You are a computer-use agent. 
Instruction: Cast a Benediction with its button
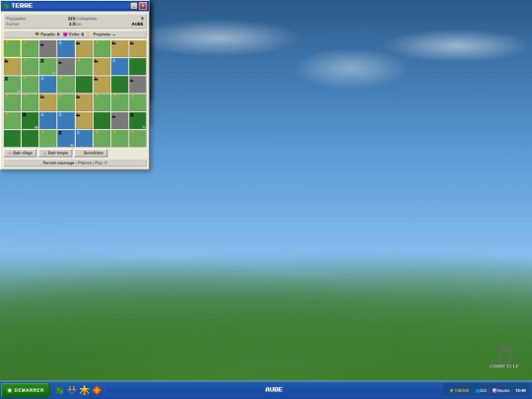click(91, 153)
